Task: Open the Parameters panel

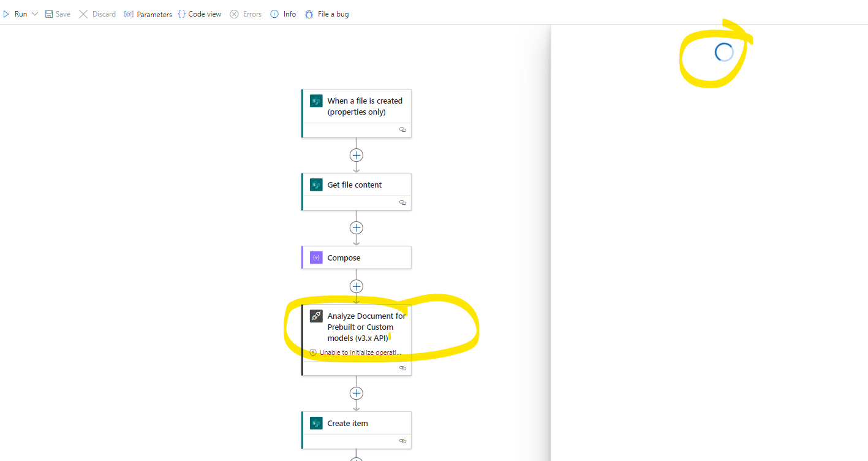Action: (148, 13)
